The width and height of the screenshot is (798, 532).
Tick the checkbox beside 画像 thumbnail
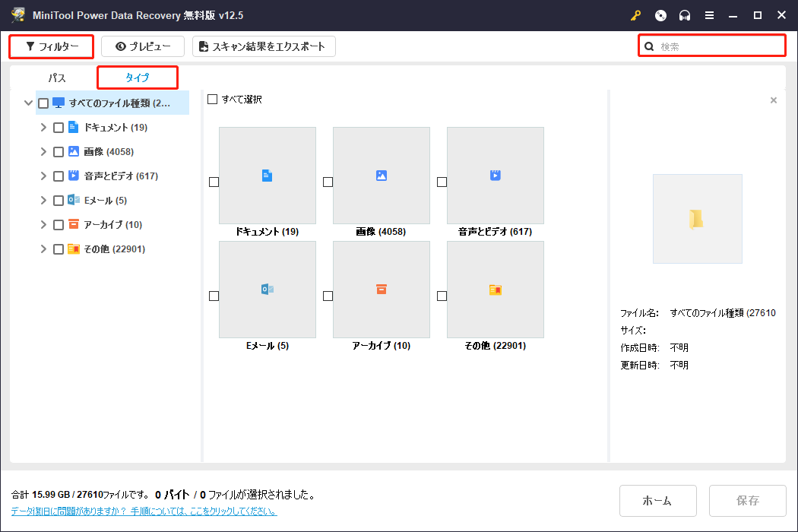328,182
